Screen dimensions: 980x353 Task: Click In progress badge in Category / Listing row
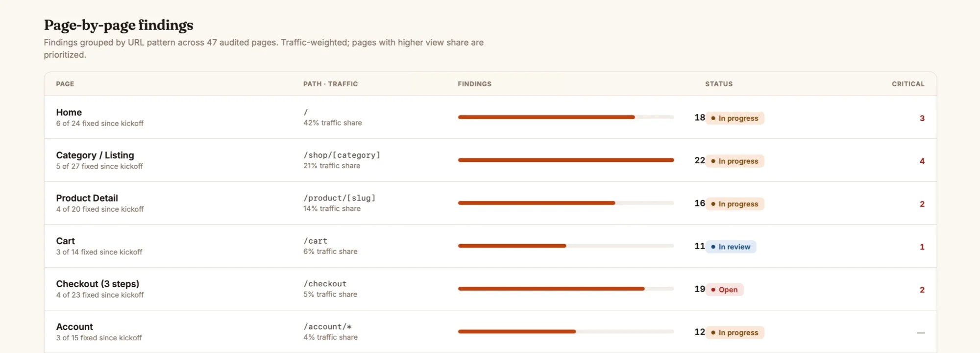point(735,161)
